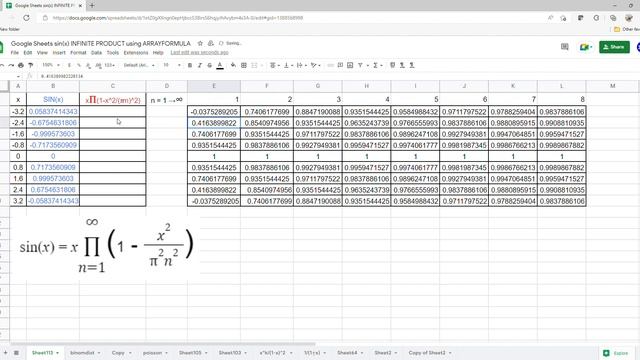
Task: Toggle bold formatting
Action: tap(190, 65)
